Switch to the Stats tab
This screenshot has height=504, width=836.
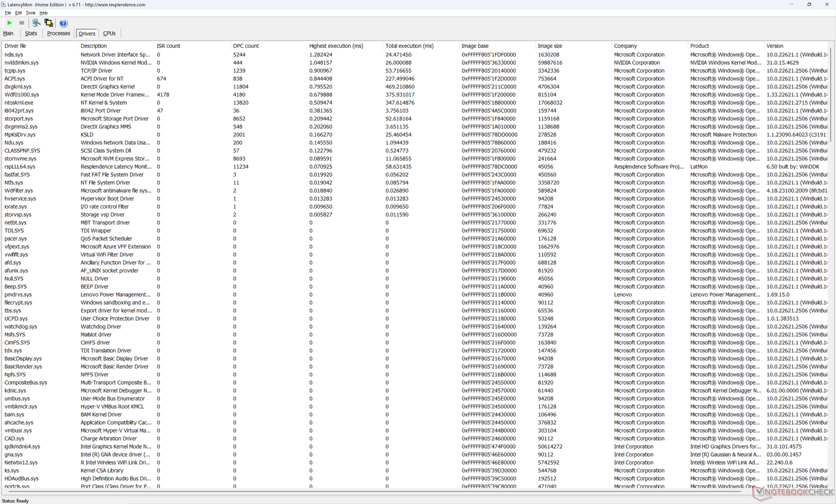click(x=31, y=34)
